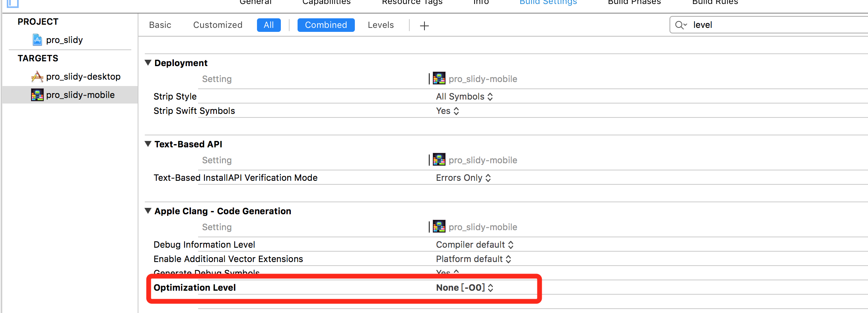Open the Build Phases tab

pyautogui.click(x=634, y=2)
